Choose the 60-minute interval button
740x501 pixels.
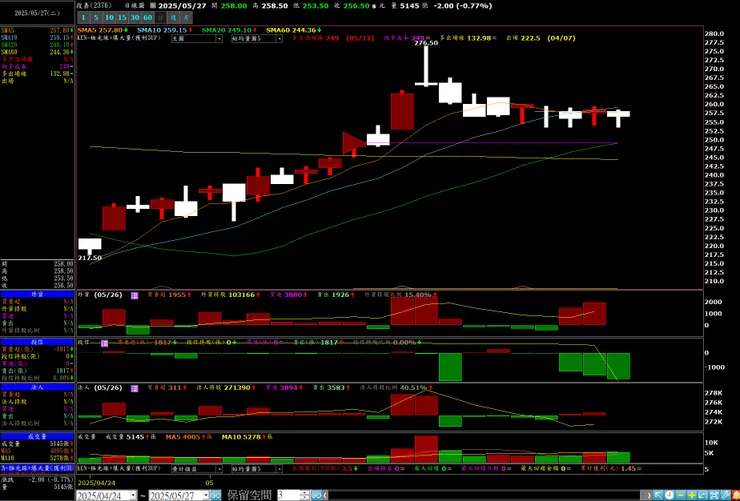coord(148,17)
